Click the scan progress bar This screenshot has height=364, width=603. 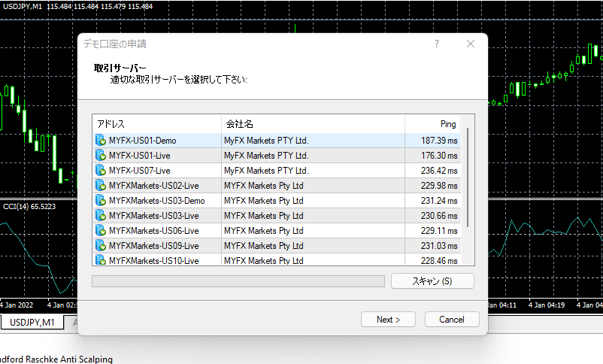pos(238,281)
